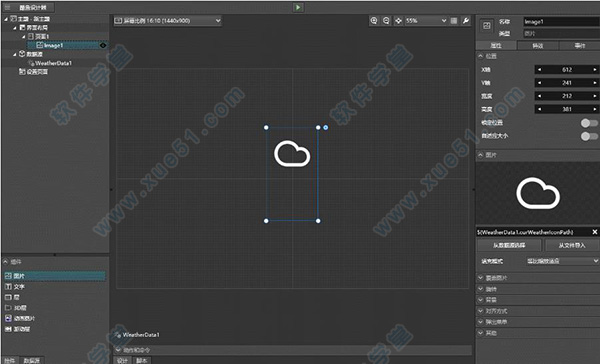Switch to the components tab at bottom left
Image resolution: width=600 pixels, height=364 pixels.
[x=10, y=361]
